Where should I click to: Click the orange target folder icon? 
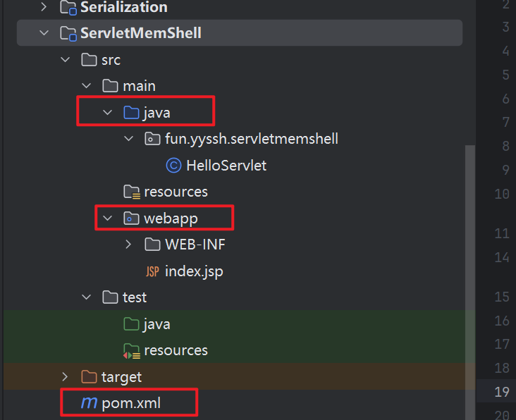(x=89, y=377)
